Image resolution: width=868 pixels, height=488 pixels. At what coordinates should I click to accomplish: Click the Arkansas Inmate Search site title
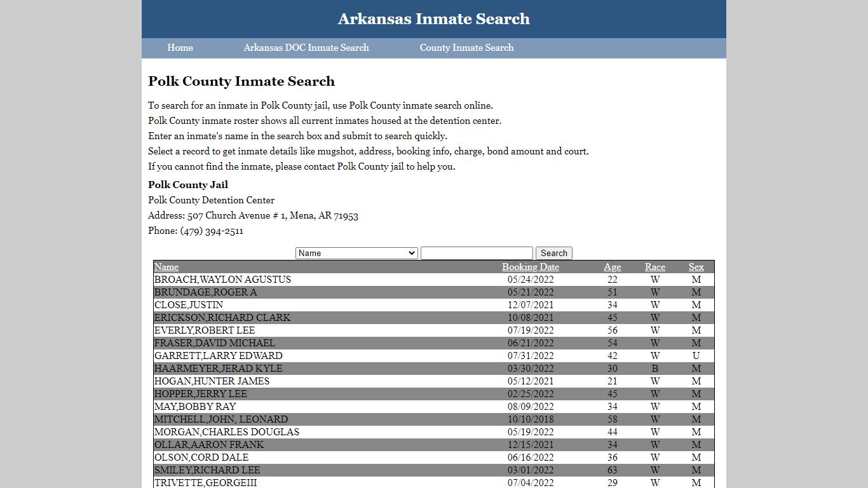[x=434, y=19]
